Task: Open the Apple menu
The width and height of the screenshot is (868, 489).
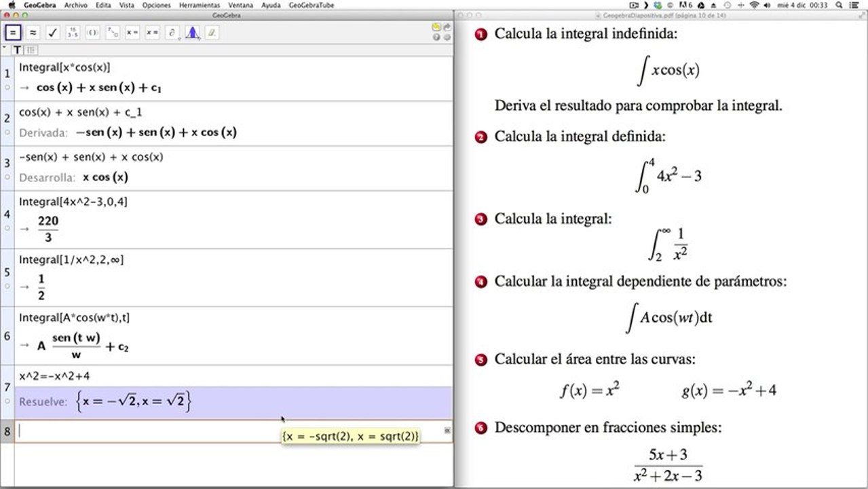Action: pyautogui.click(x=12, y=5)
